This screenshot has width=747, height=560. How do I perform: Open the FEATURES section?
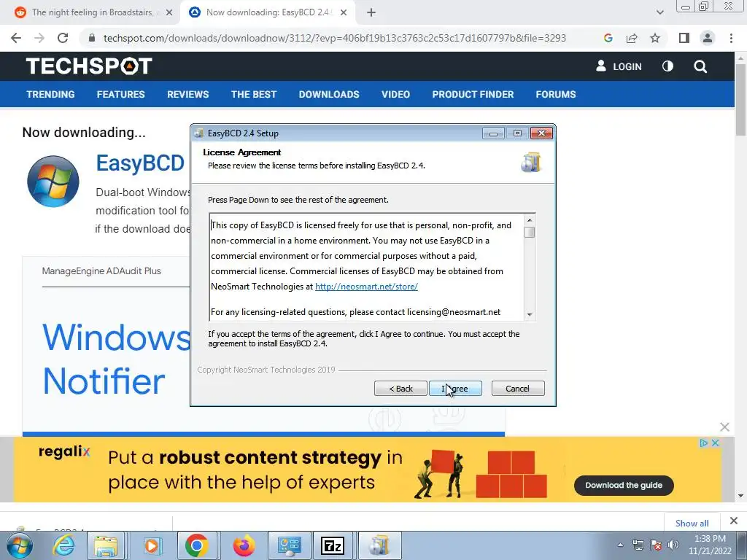(120, 94)
